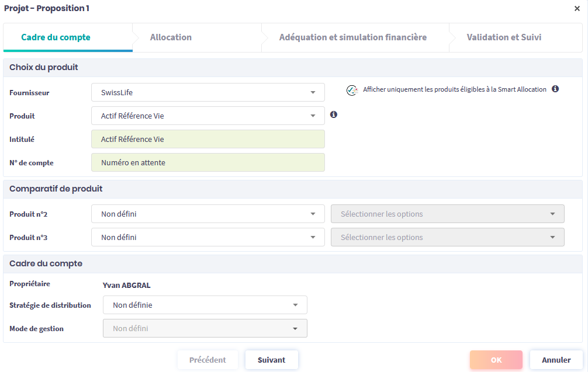
Task: Close the Projet - Proposition 1 dialog
Action: pos(577,9)
